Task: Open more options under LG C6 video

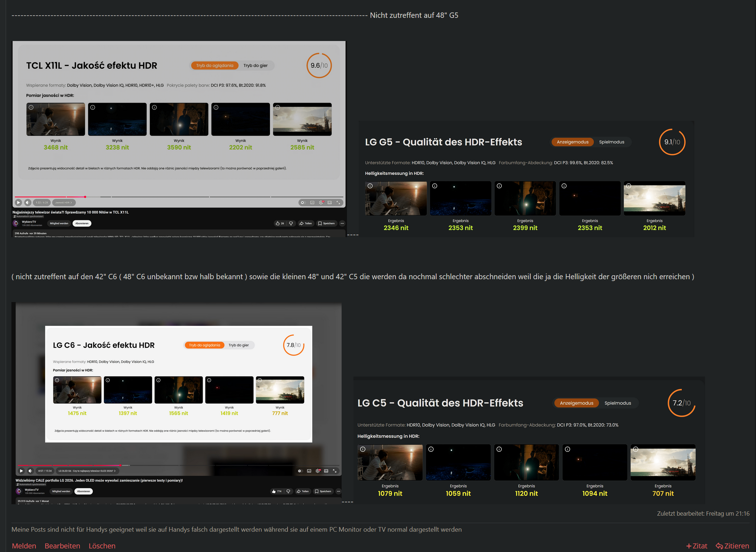Action: click(x=338, y=491)
